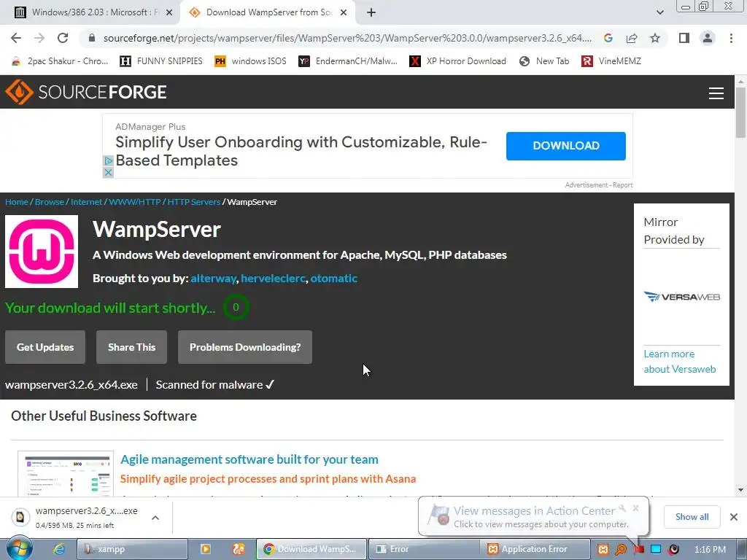This screenshot has height=560, width=747.
Task: Click the SourceForge logo
Action: [x=86, y=92]
